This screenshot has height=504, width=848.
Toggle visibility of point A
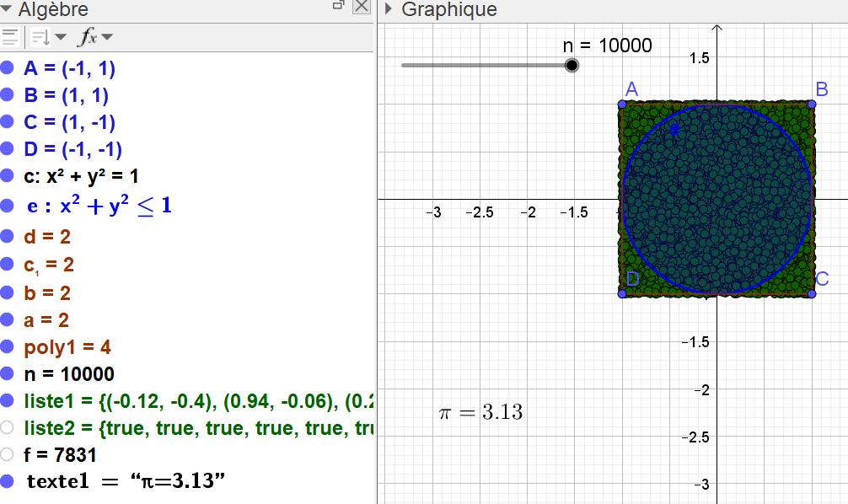pos(7,67)
